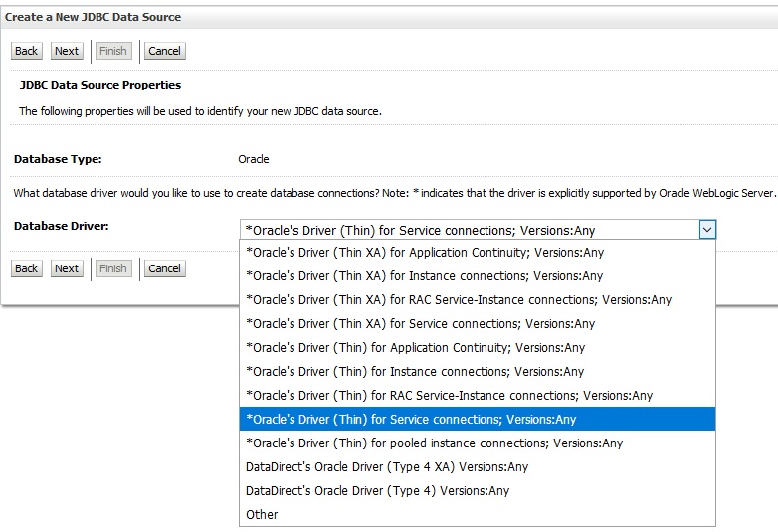Select DataDirect's Oracle Driver Type 4 XA
The image size is (778, 532).
pyautogui.click(x=387, y=467)
